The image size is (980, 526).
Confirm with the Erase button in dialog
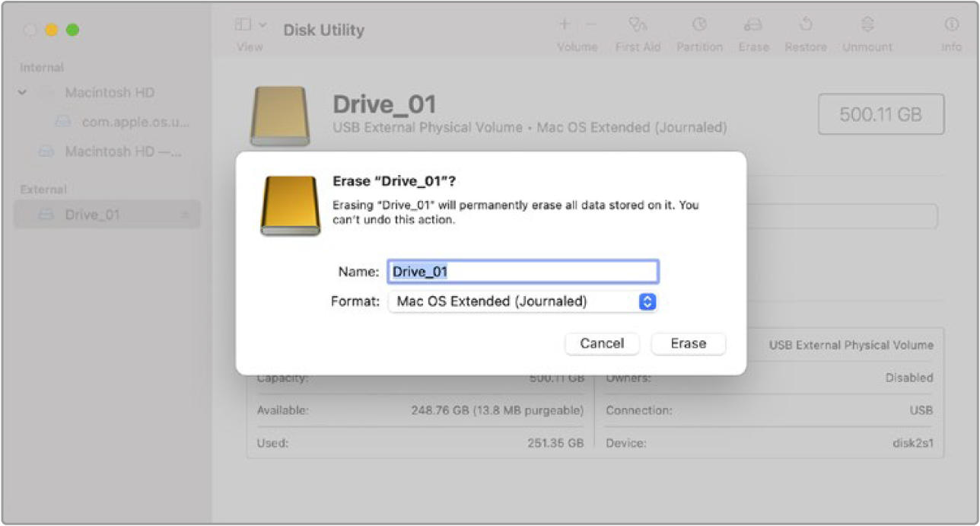(689, 343)
